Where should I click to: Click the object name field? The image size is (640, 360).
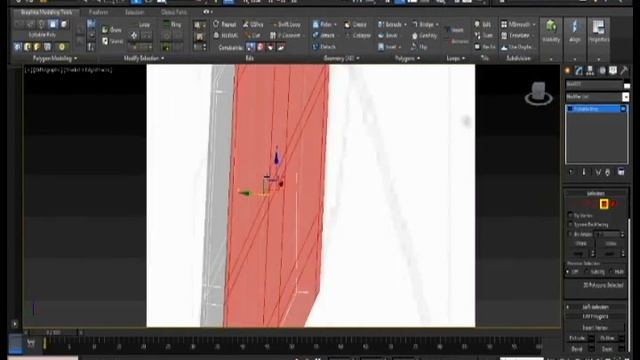click(594, 85)
